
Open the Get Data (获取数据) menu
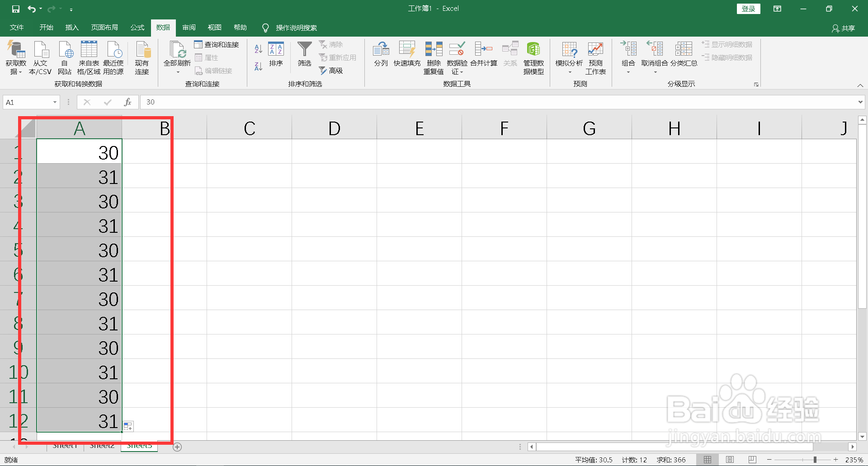coord(16,57)
